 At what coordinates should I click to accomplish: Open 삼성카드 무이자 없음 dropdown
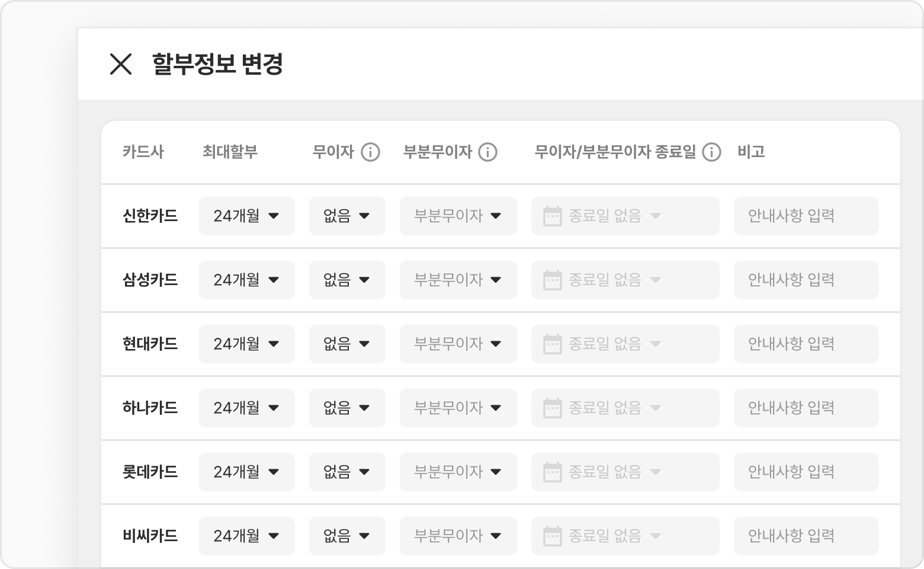(x=347, y=280)
